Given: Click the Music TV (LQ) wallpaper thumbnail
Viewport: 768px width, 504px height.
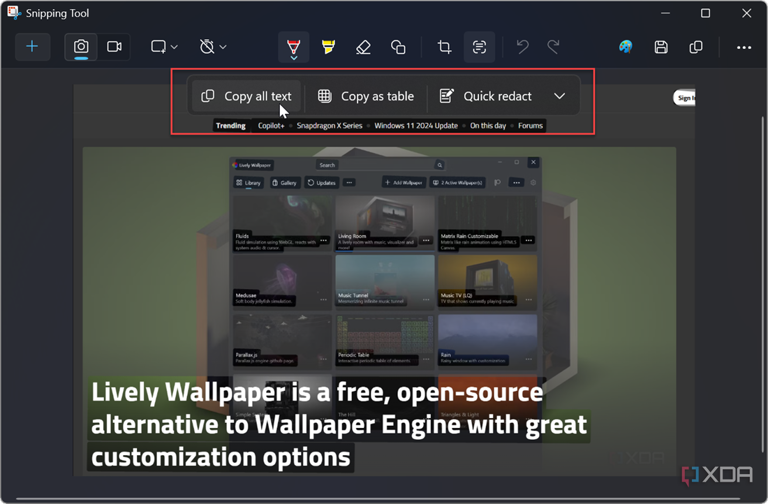Looking at the screenshot, I should click(487, 282).
